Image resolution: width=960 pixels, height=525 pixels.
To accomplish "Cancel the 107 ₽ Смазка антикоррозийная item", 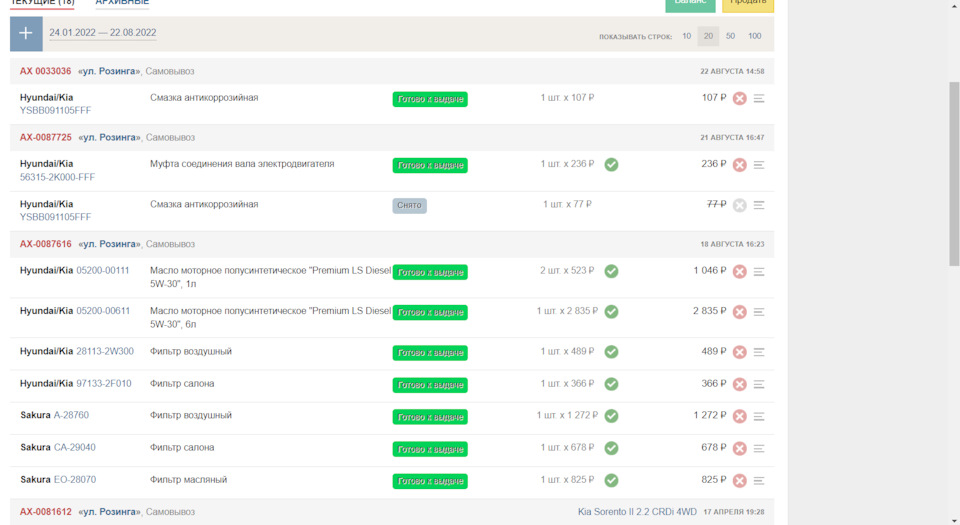I will pos(740,99).
